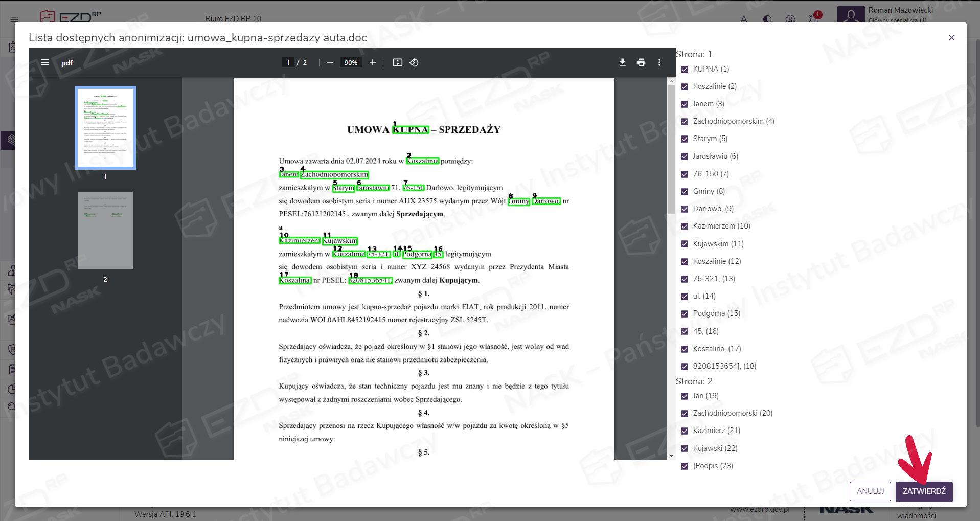Uncheck the Zachodniopomorskim (4) checkbox
Screen dimensions: 980x521
(685, 122)
